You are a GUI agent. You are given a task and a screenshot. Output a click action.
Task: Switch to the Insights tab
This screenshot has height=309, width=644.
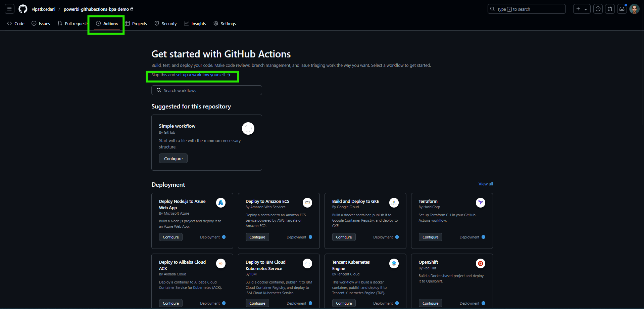[195, 24]
